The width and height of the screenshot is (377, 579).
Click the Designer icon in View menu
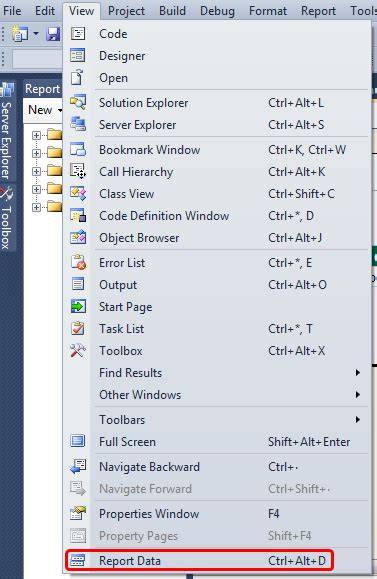[x=78, y=56]
